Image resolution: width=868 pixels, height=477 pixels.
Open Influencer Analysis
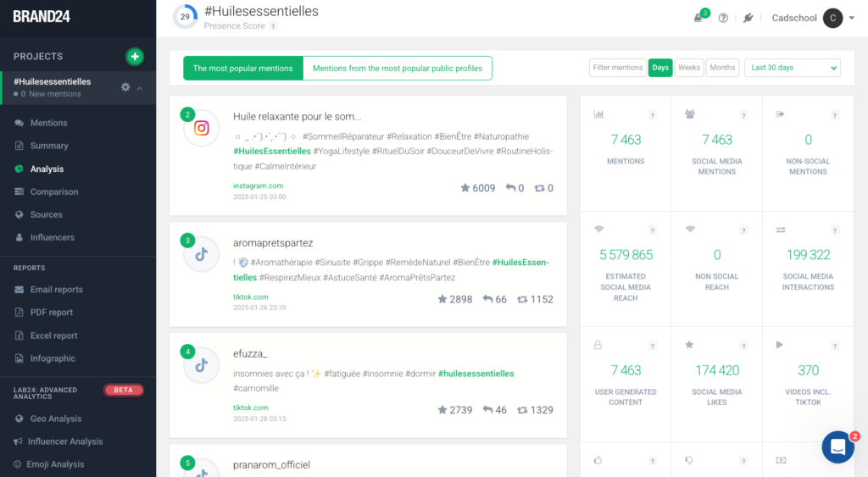click(x=65, y=441)
